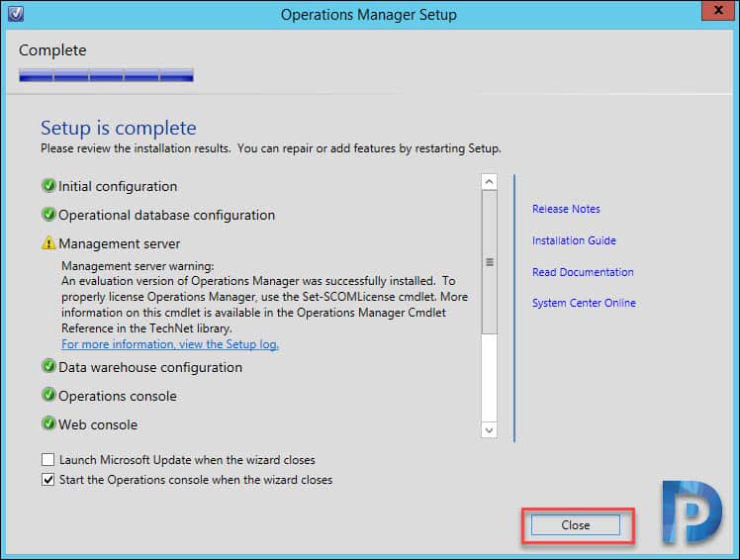Image resolution: width=740 pixels, height=560 pixels.
Task: Click the Operations console check icon
Action: coord(48,395)
